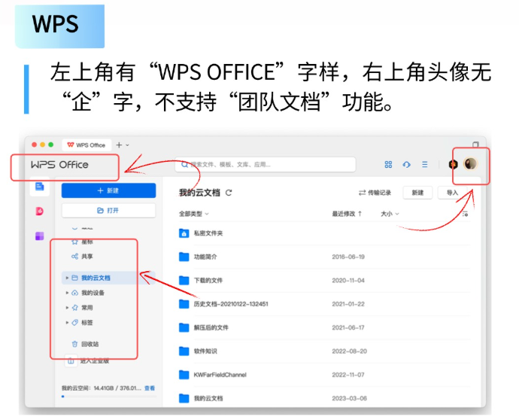This screenshot has width=519, height=420.
Task: Expand the 我的云文档 tree arrow
Action: [67, 278]
